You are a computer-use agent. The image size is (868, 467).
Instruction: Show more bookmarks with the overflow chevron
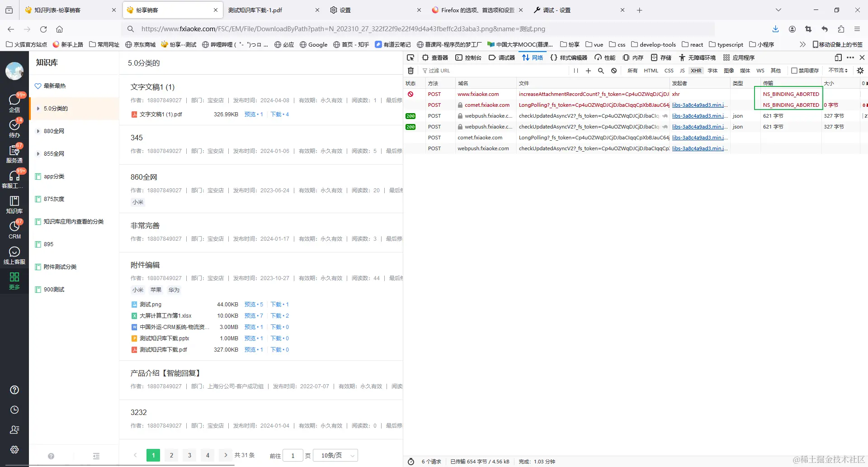[802, 44]
